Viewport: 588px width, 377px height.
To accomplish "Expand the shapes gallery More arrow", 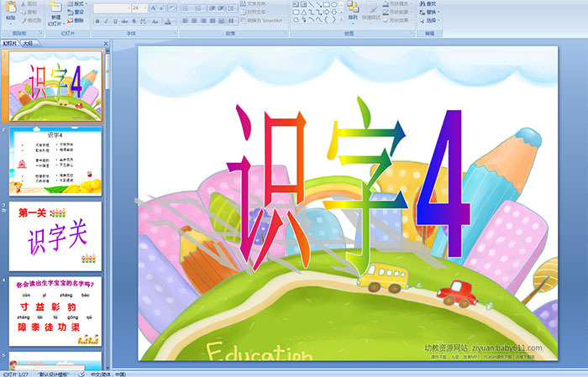I will (x=341, y=19).
